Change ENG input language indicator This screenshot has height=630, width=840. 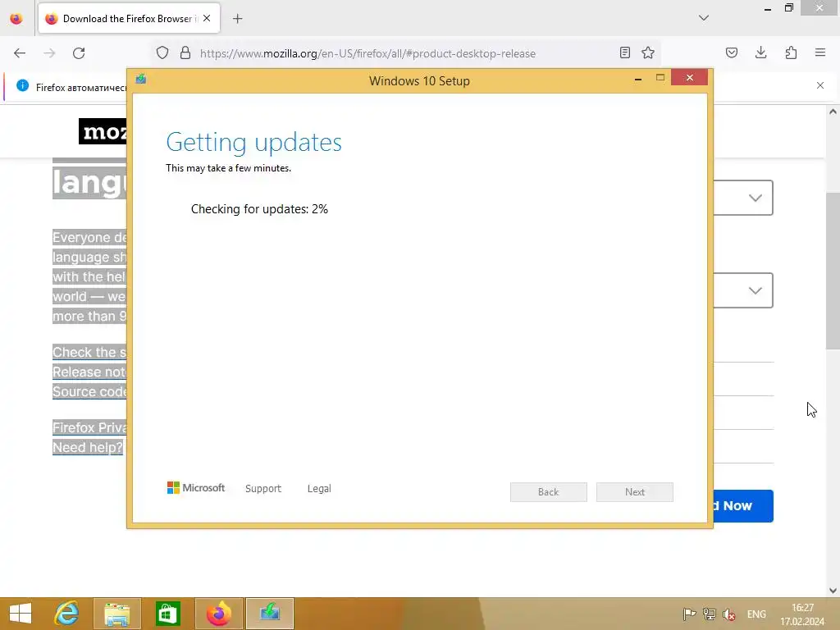[756, 614]
